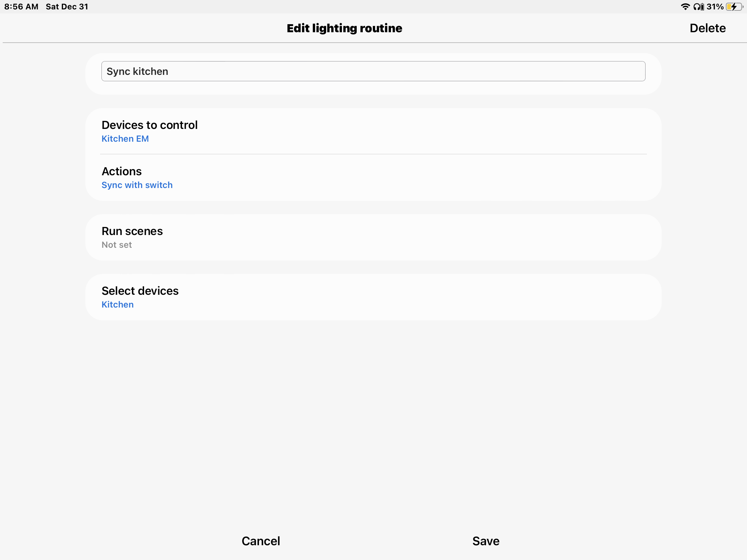The height and width of the screenshot is (560, 747).
Task: Tap the Sync with switch link
Action: click(x=137, y=185)
